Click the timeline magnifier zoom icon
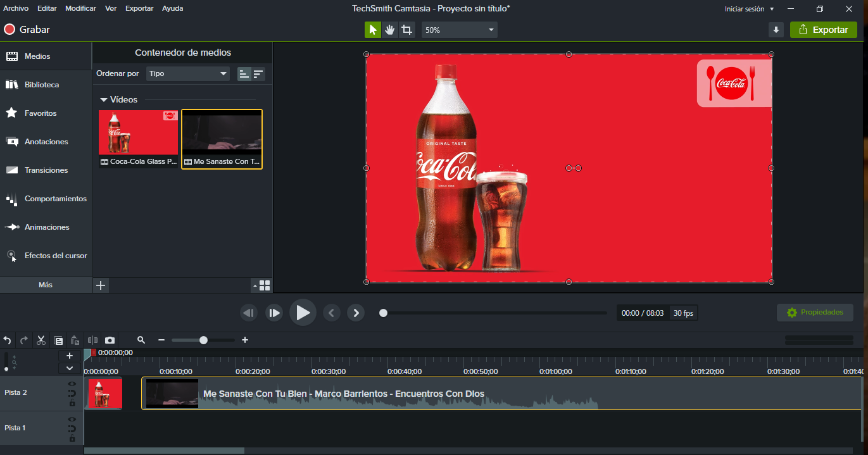Image resolution: width=868 pixels, height=455 pixels. coord(141,340)
